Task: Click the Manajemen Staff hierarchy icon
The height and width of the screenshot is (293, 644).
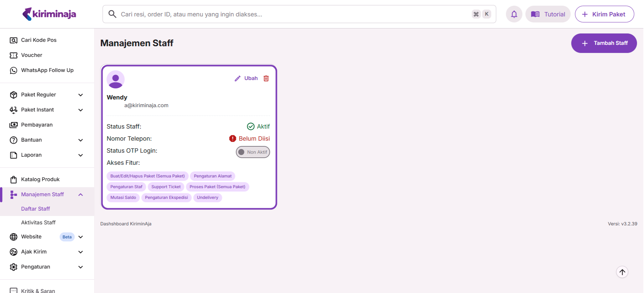Action: tap(13, 195)
